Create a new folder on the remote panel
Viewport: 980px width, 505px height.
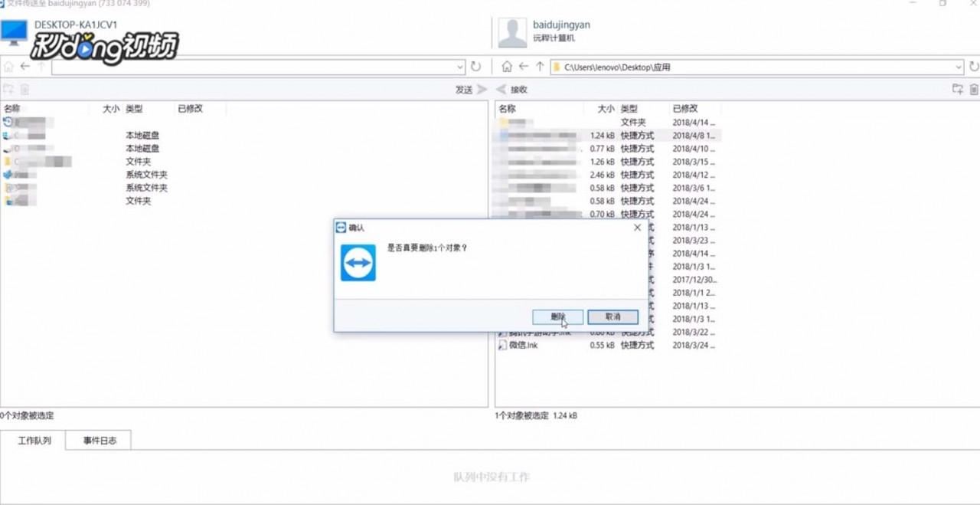[x=957, y=89]
